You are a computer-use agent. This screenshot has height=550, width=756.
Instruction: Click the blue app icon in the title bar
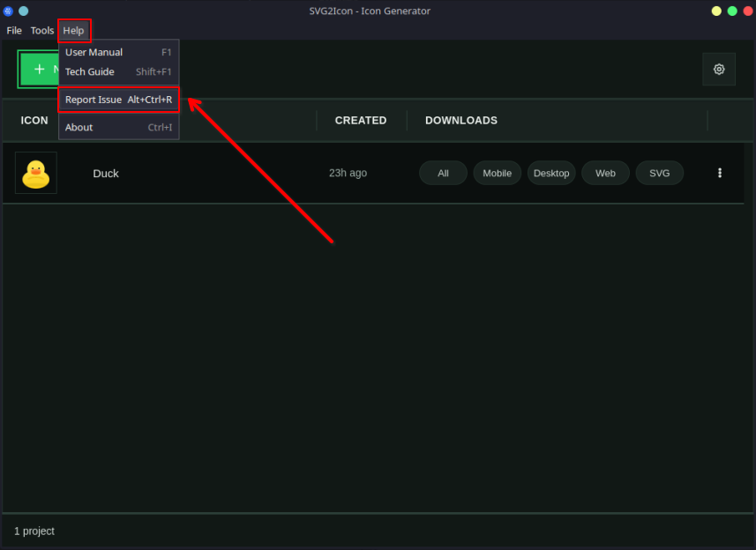(8, 11)
